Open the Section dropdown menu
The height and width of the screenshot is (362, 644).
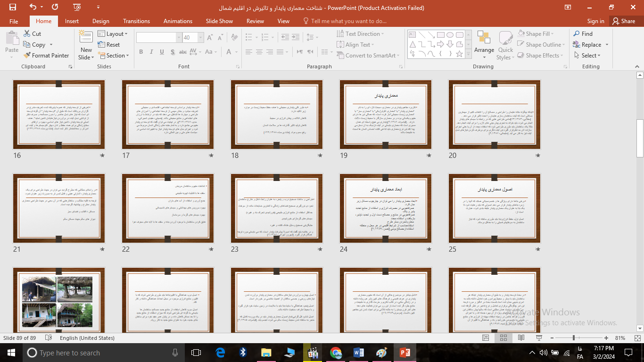(x=114, y=56)
